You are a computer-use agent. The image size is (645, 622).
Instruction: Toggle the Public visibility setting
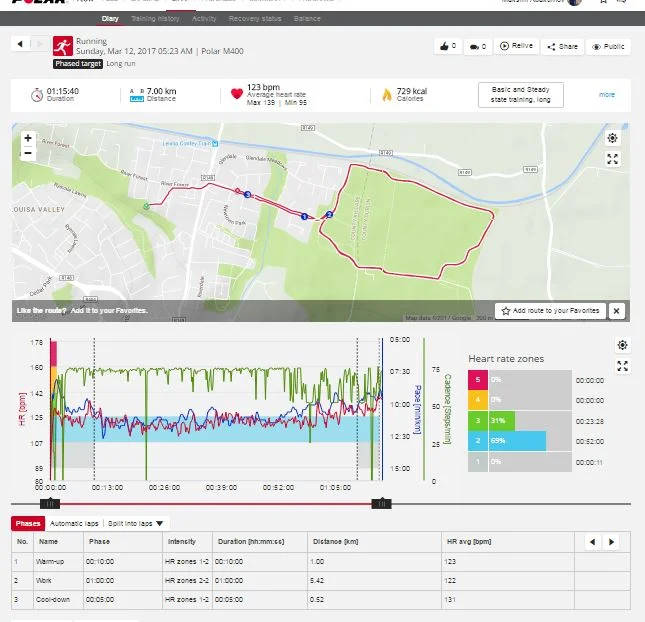609,46
